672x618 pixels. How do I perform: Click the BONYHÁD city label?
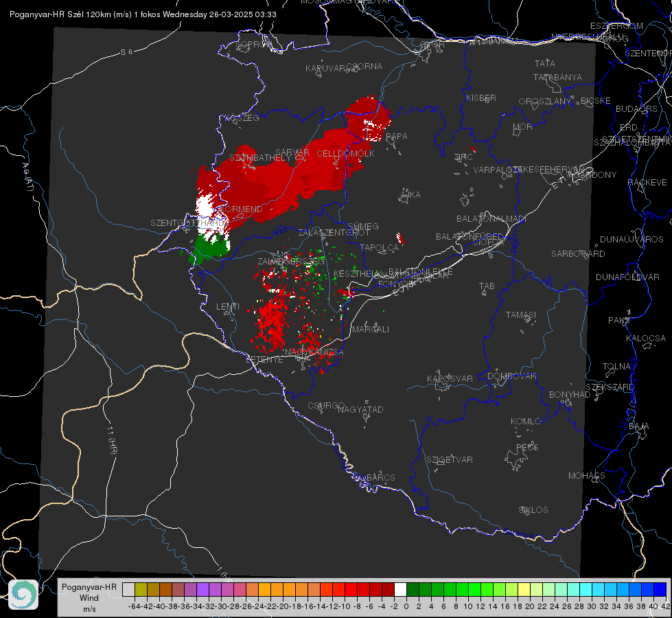570,395
